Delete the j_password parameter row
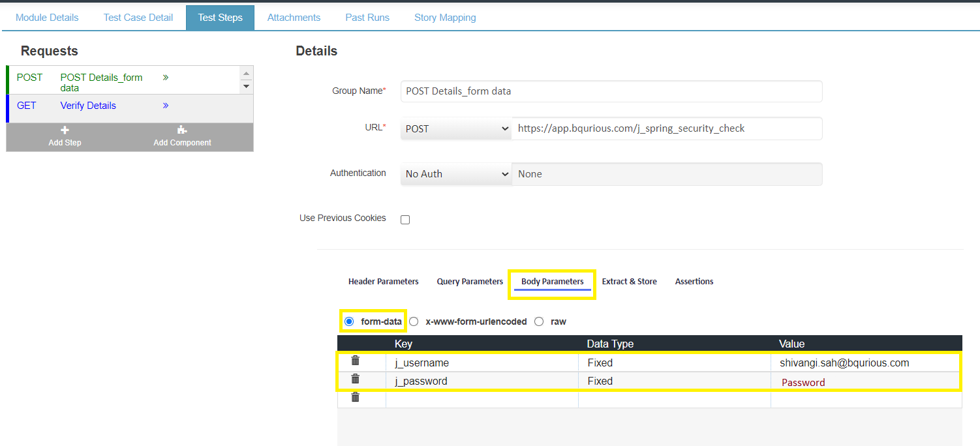980x446 pixels. pyautogui.click(x=356, y=379)
